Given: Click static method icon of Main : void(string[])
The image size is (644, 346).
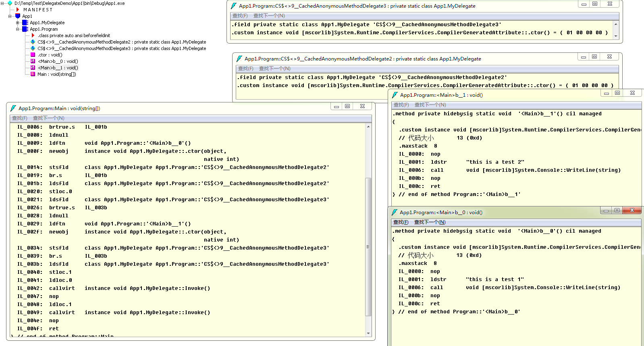Looking at the screenshot, I should click(x=33, y=74).
